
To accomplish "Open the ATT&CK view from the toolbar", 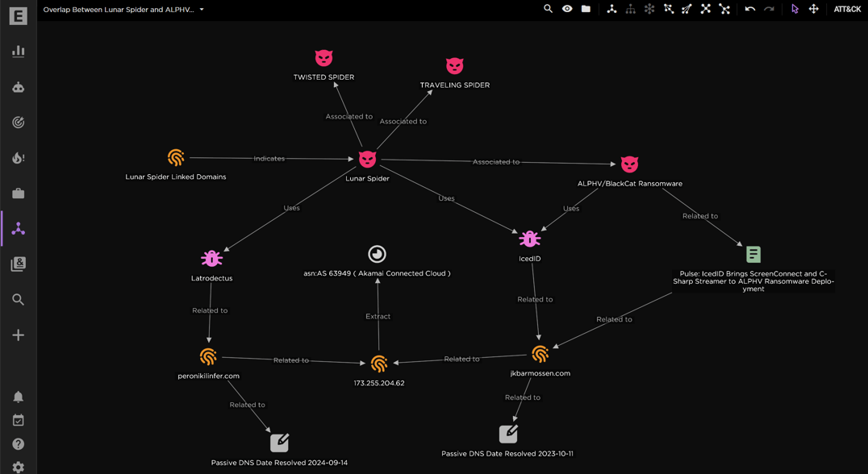I will [x=847, y=9].
